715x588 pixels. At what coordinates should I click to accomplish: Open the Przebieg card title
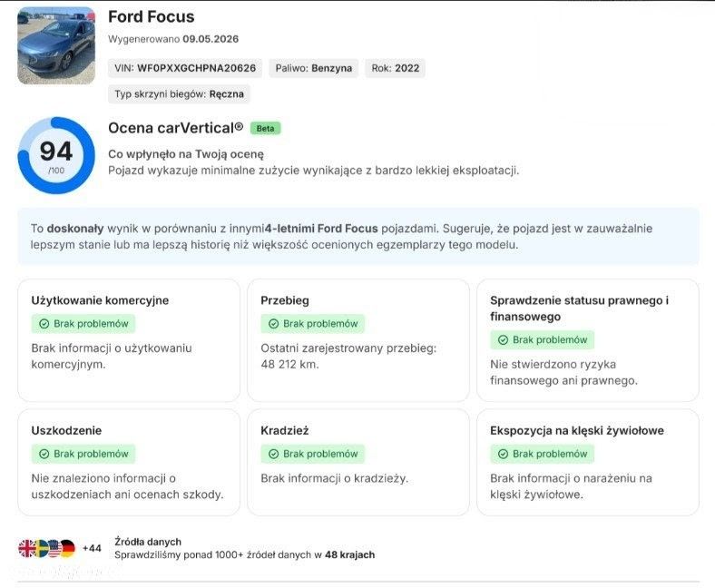pos(285,300)
